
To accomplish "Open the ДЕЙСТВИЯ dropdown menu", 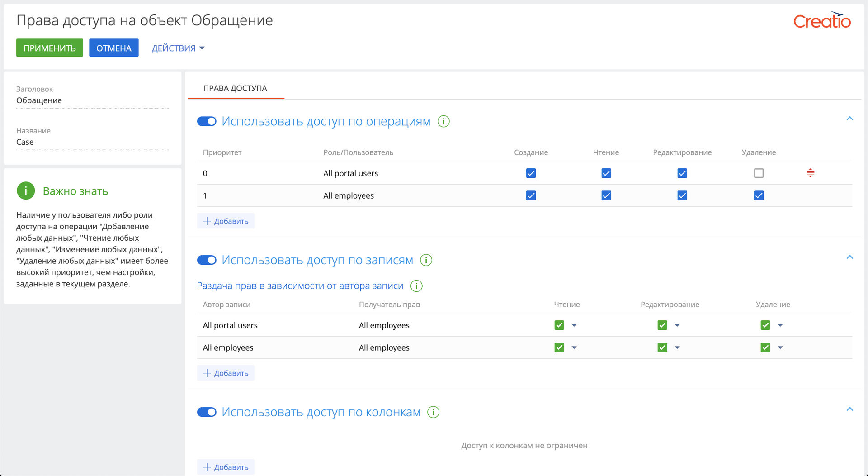I will coord(178,48).
